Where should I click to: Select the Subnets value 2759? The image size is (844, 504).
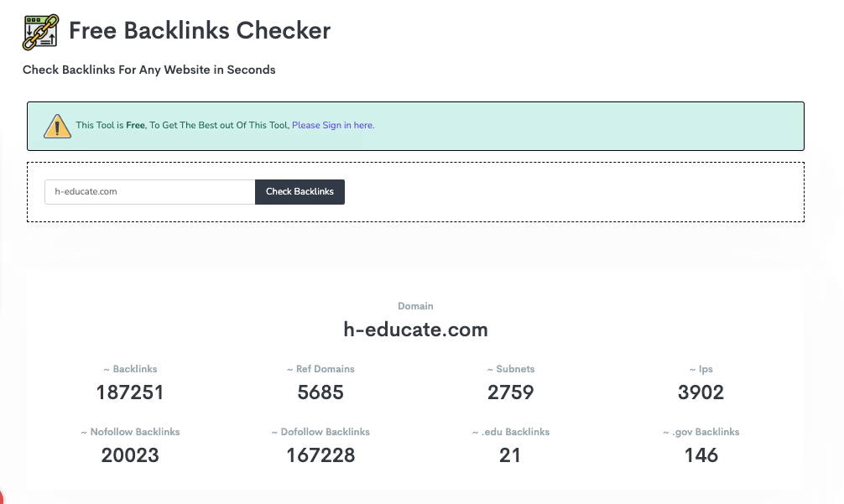[510, 392]
